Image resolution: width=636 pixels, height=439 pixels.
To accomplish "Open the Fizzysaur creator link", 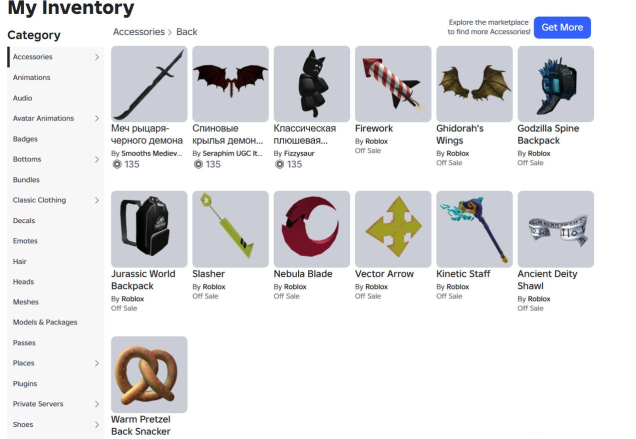I will (x=299, y=153).
